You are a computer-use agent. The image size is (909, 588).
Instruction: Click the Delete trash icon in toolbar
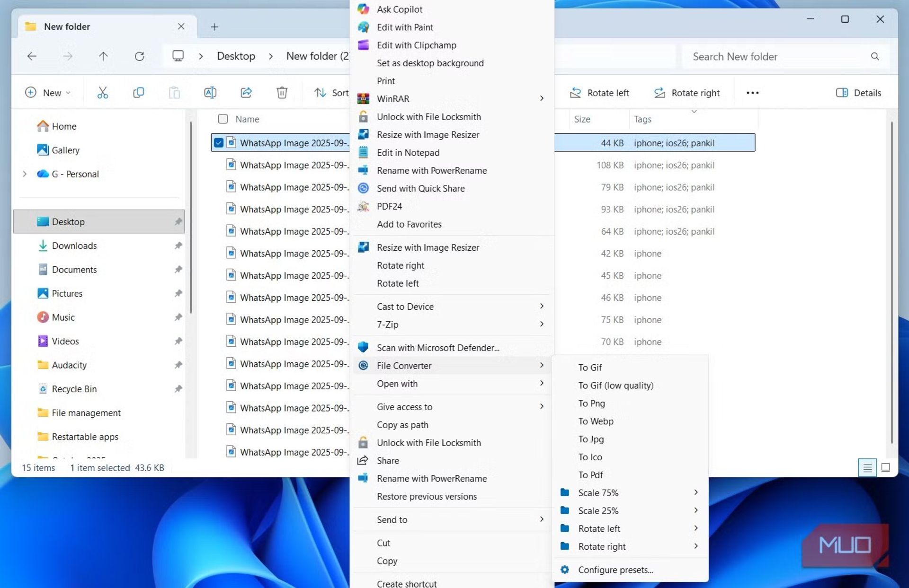pyautogui.click(x=282, y=93)
